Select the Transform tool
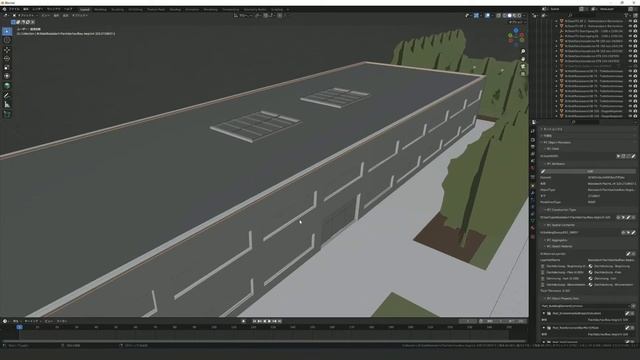The image size is (640, 360). coord(7,76)
